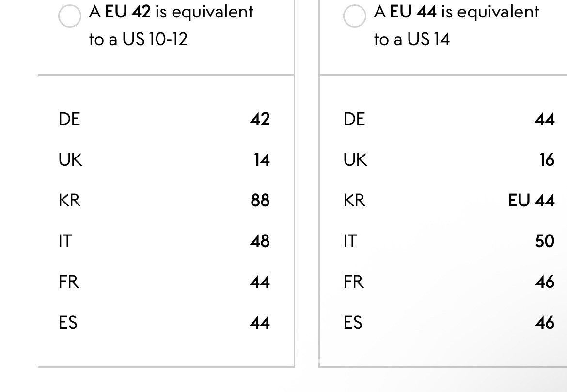Screen dimensions: 567x392
Task: Click IT label in the EU 44 card
Action: click(x=350, y=241)
